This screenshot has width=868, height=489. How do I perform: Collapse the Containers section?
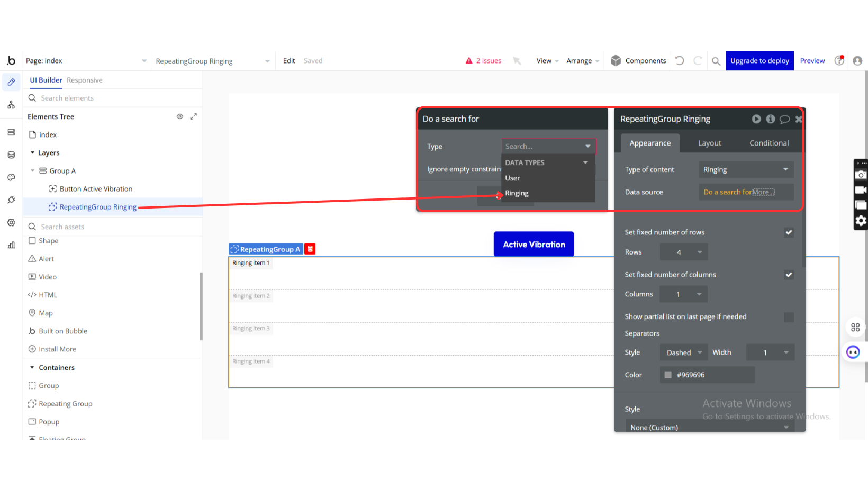(x=32, y=368)
